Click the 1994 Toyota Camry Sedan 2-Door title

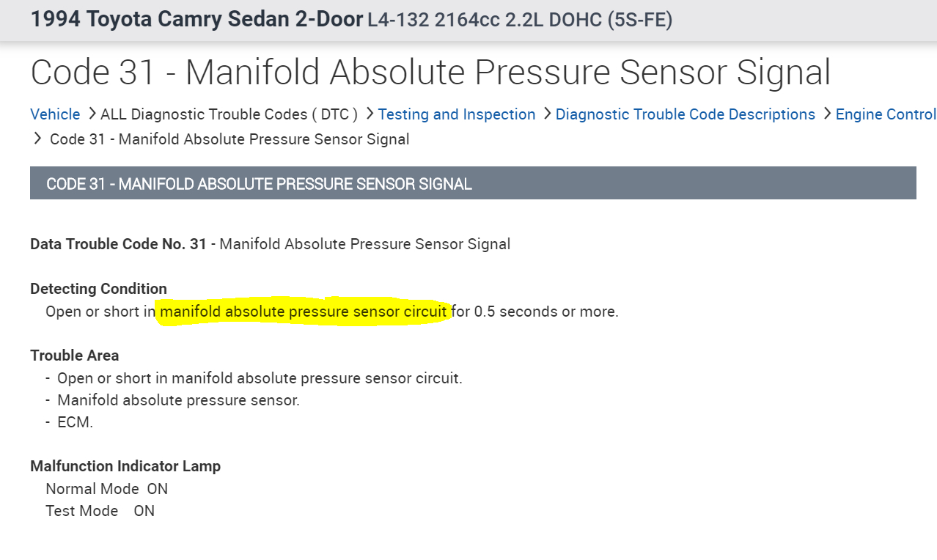196,19
